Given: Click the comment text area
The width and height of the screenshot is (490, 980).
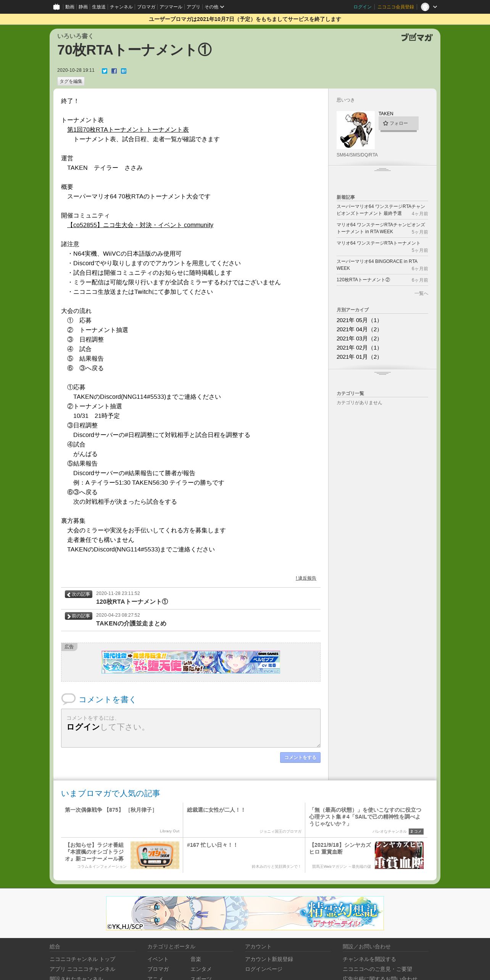Looking at the screenshot, I should [191, 728].
